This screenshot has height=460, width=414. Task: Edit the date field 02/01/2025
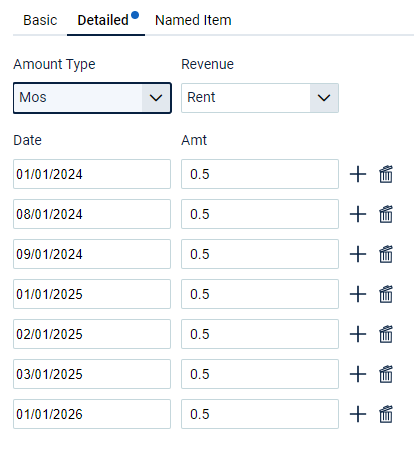(92, 334)
